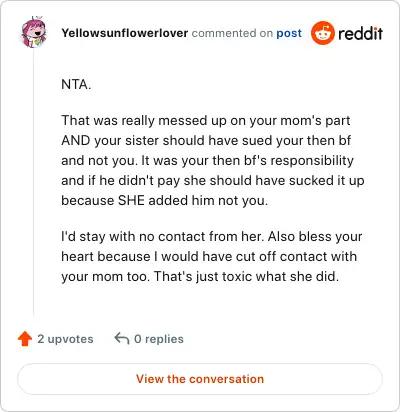The width and height of the screenshot is (400, 412).
Task: Click the Reddit Snoo logo icon
Action: click(x=322, y=33)
